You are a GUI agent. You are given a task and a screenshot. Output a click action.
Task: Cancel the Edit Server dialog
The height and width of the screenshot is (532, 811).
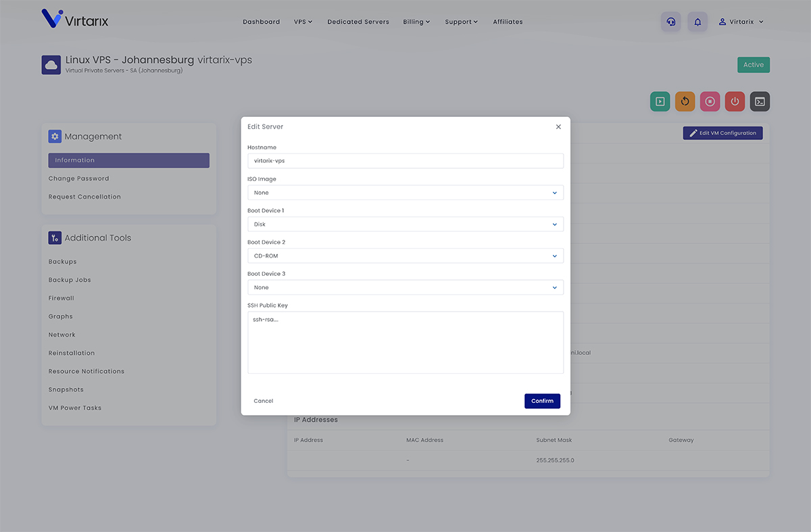point(263,400)
